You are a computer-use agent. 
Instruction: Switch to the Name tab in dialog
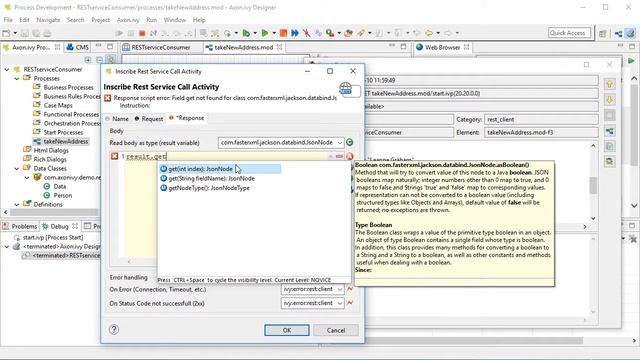pyautogui.click(x=117, y=119)
